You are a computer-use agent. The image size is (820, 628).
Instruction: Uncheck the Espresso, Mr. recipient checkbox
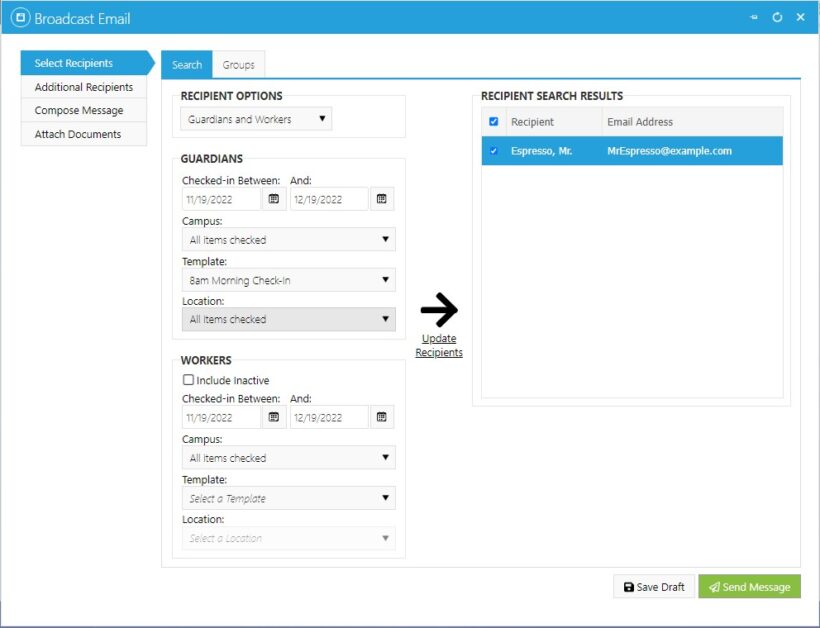tap(493, 151)
